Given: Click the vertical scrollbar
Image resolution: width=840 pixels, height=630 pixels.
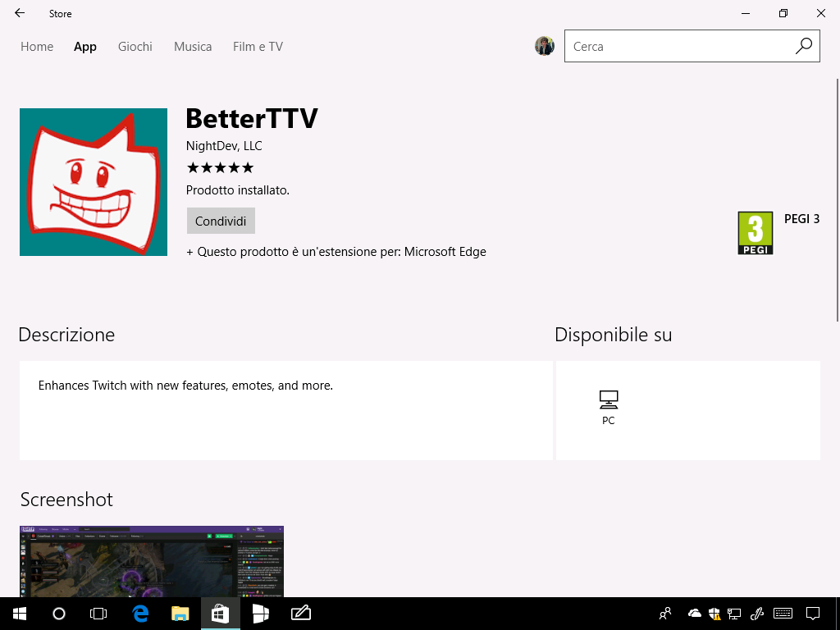Looking at the screenshot, I should (838, 200).
